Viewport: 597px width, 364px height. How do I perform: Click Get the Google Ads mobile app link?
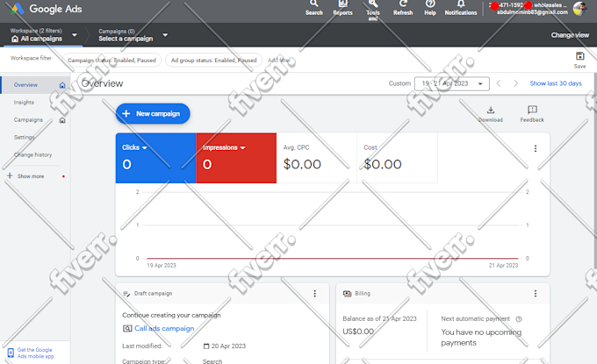click(35, 353)
